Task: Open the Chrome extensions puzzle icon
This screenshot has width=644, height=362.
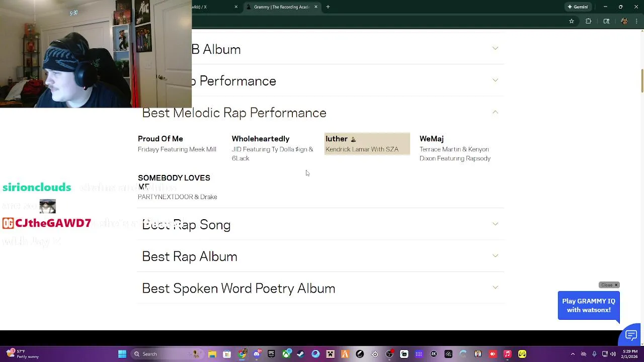Action: (589, 21)
